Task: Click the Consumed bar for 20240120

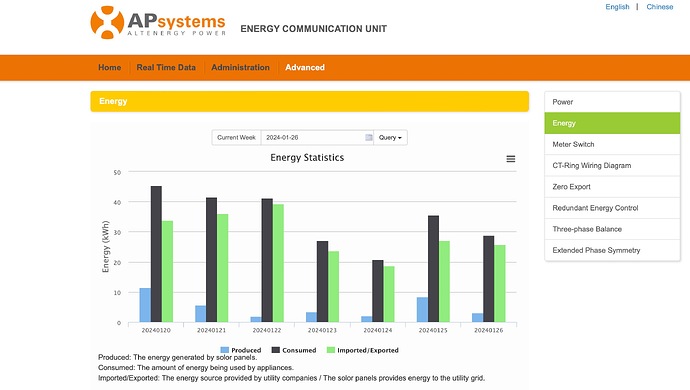Action: (x=156, y=254)
